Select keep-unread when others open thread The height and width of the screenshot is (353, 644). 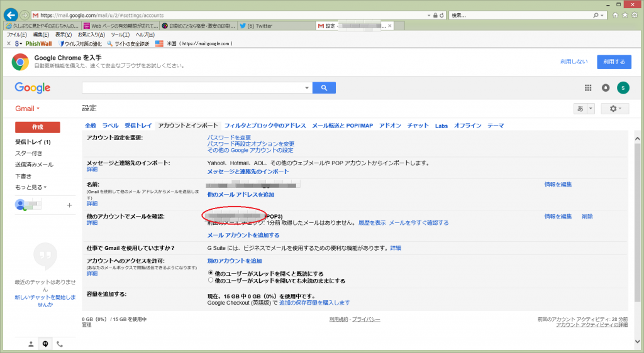(x=211, y=280)
